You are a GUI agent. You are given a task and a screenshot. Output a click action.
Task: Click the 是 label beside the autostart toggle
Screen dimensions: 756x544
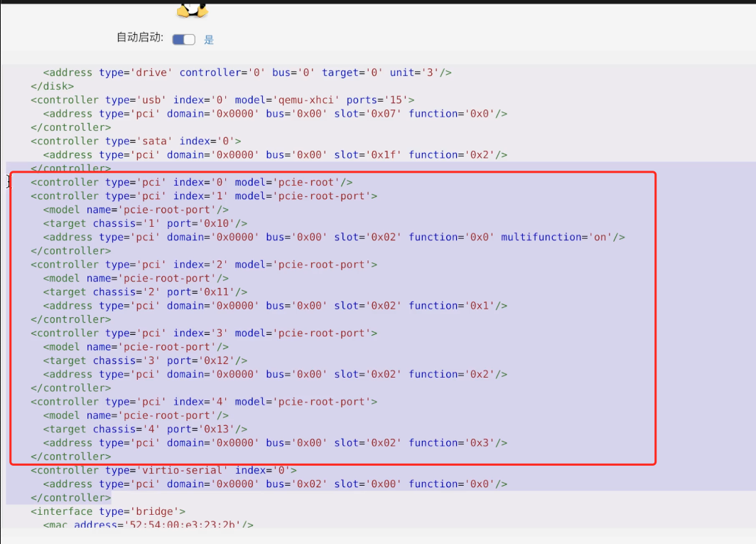coord(208,40)
